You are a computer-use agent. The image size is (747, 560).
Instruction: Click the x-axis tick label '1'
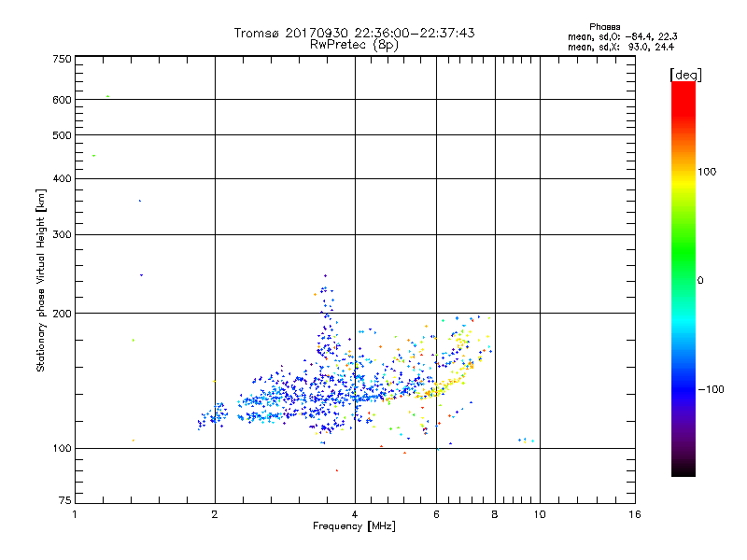click(75, 514)
